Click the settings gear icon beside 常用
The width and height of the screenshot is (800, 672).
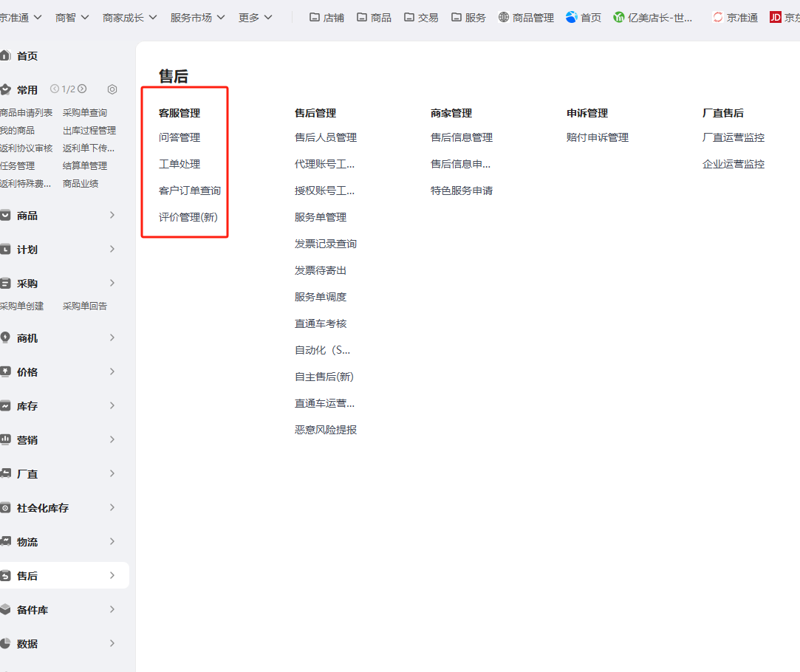point(112,89)
